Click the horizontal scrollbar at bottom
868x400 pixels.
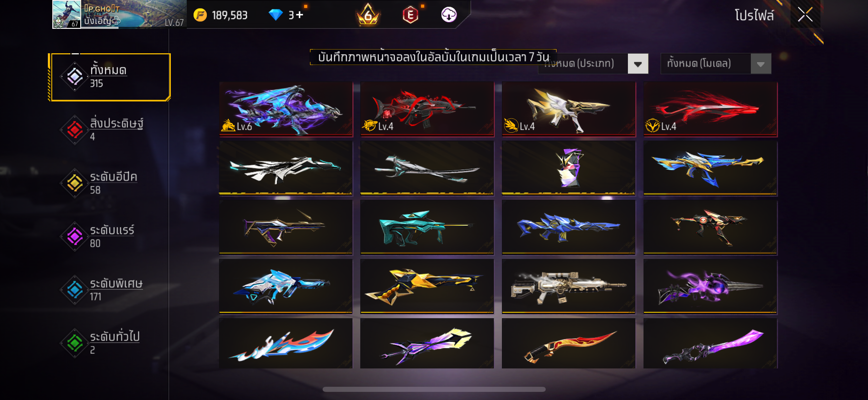click(x=434, y=389)
